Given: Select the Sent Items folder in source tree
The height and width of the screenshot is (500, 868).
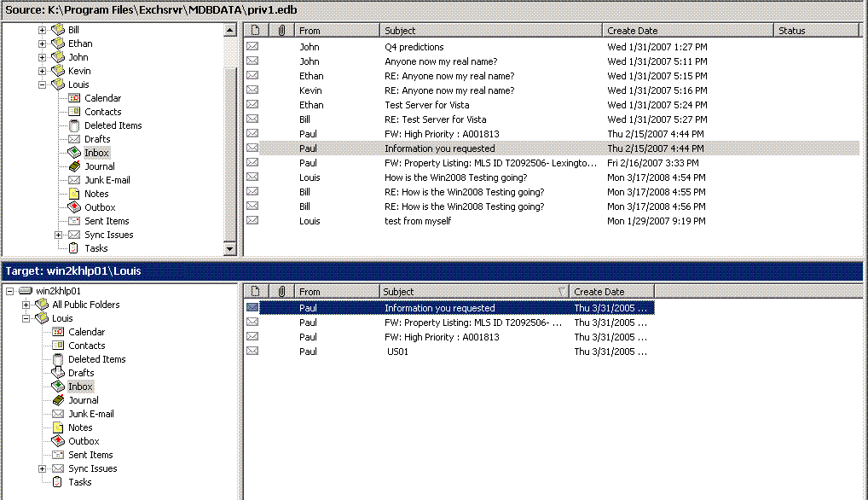Looking at the screenshot, I should click(x=107, y=221).
